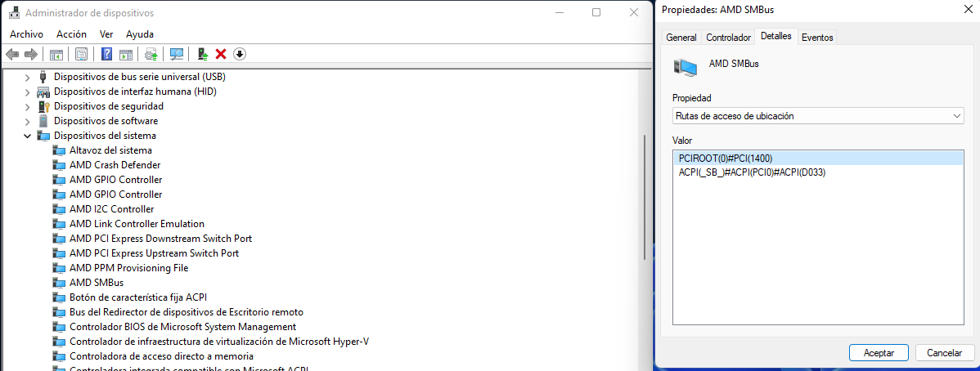This screenshot has height=371, width=980.
Task: Collapse the Dispositivos del sistema node
Action: pyautogui.click(x=27, y=136)
